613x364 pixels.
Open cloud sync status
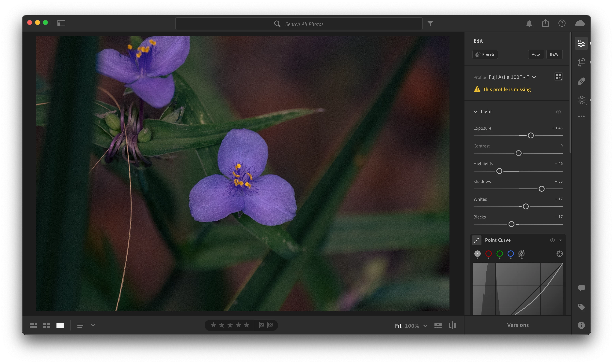point(580,23)
